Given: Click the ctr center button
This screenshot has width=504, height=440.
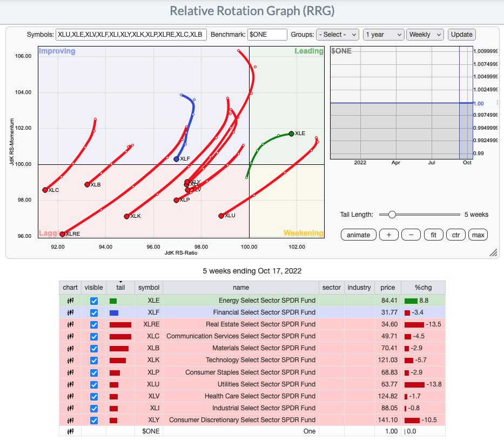Looking at the screenshot, I should tap(456, 235).
